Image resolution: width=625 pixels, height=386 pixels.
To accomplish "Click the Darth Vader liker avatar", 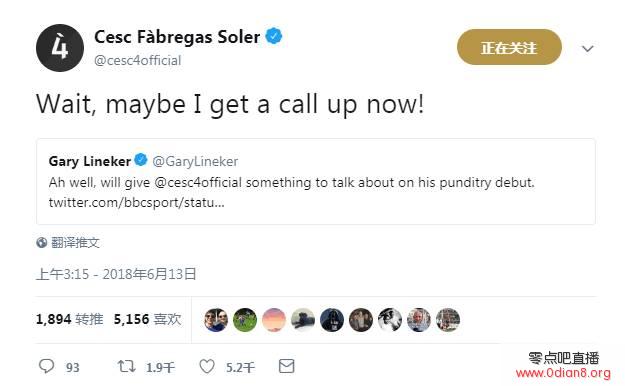I will click(x=332, y=320).
